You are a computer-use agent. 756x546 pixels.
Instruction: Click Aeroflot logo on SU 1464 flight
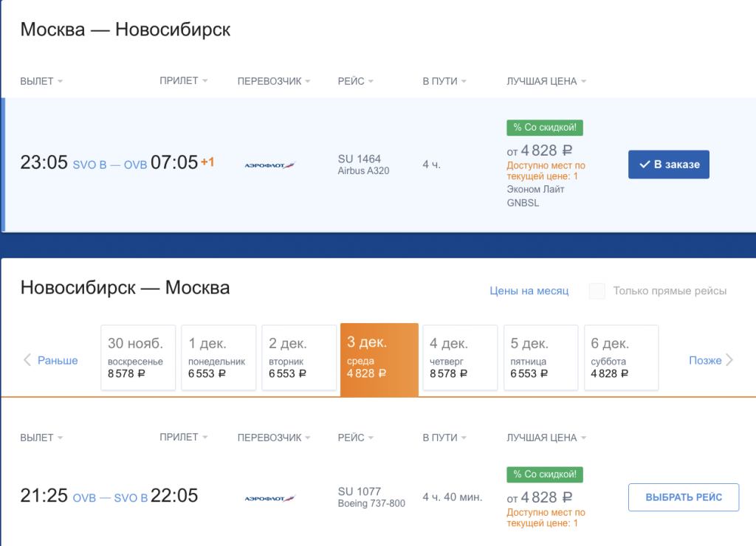pos(269,165)
